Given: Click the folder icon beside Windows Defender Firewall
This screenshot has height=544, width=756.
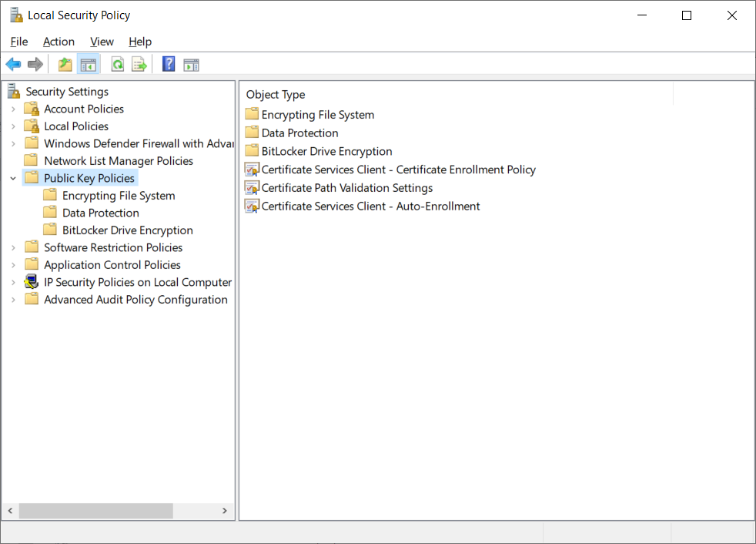Looking at the screenshot, I should [x=32, y=143].
